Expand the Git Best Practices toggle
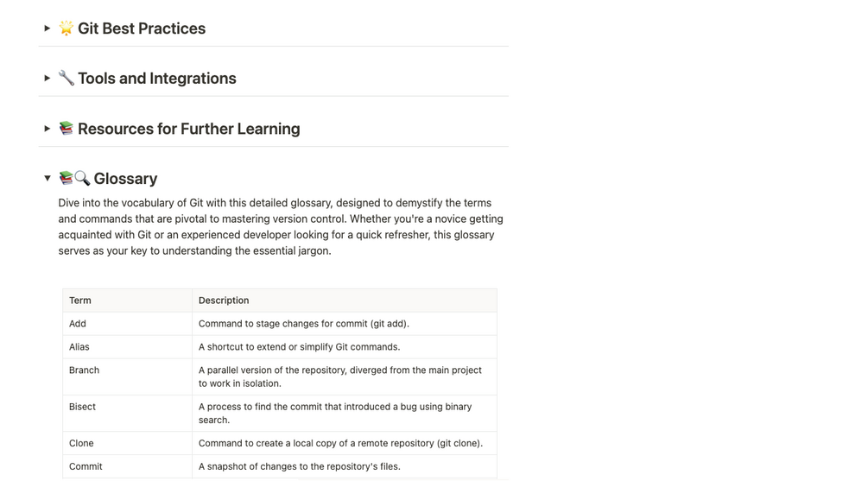This screenshot has width=868, height=481. pos(48,28)
